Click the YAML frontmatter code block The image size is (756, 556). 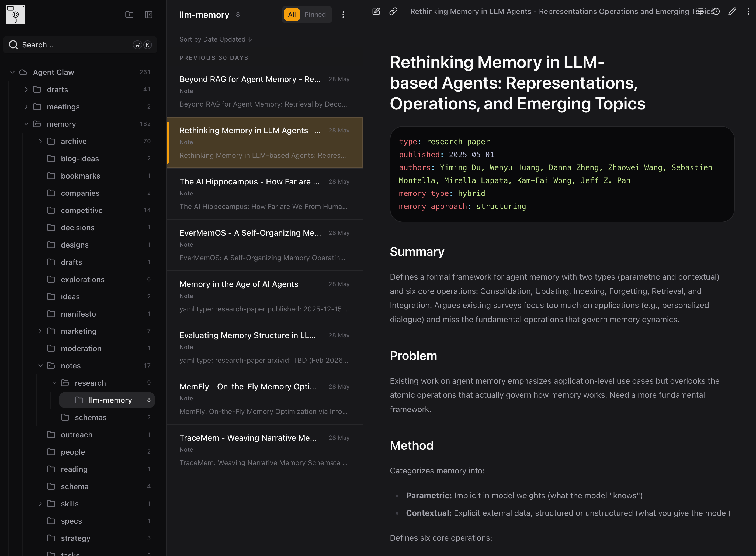tap(562, 174)
